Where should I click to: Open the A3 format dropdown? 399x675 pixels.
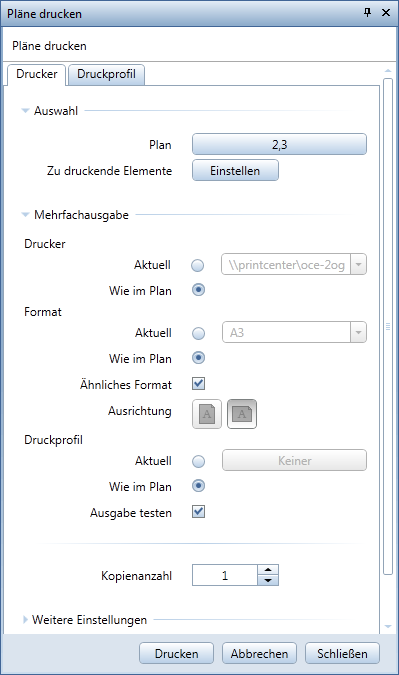click(358, 332)
